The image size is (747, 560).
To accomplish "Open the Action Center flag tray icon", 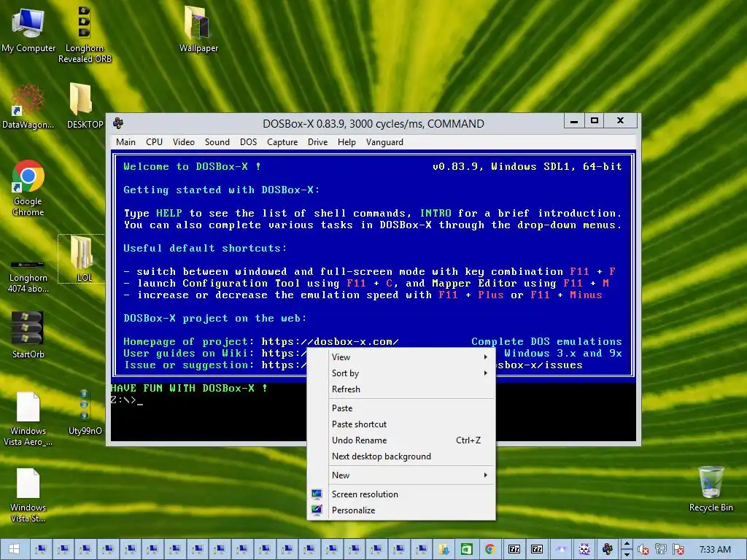I will pos(679,550).
